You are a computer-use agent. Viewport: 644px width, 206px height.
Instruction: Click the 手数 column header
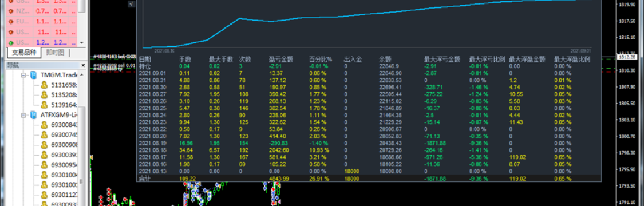[185, 59]
